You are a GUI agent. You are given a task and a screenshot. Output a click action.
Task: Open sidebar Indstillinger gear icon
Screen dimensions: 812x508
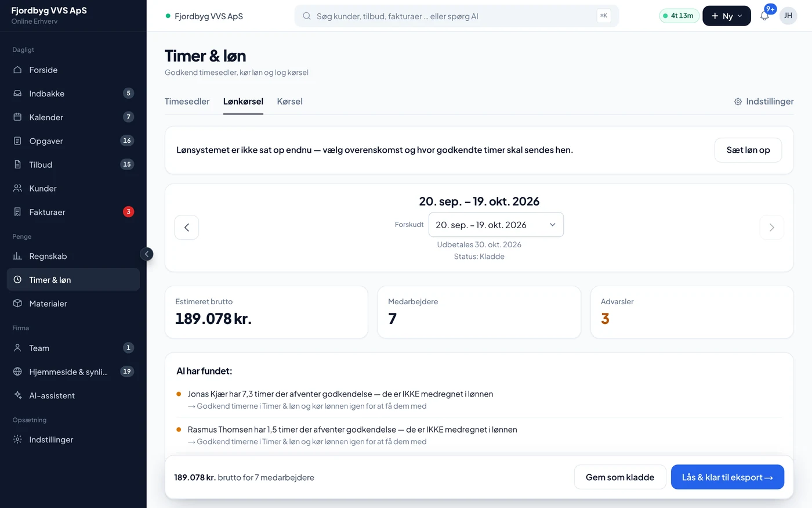[x=17, y=439]
